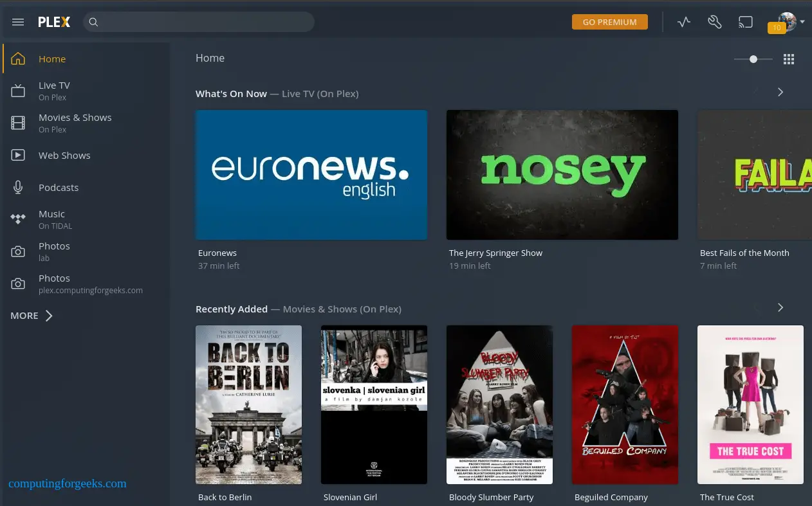Open the Web Shows section
Screen dimensions: 812x506
tap(64, 155)
